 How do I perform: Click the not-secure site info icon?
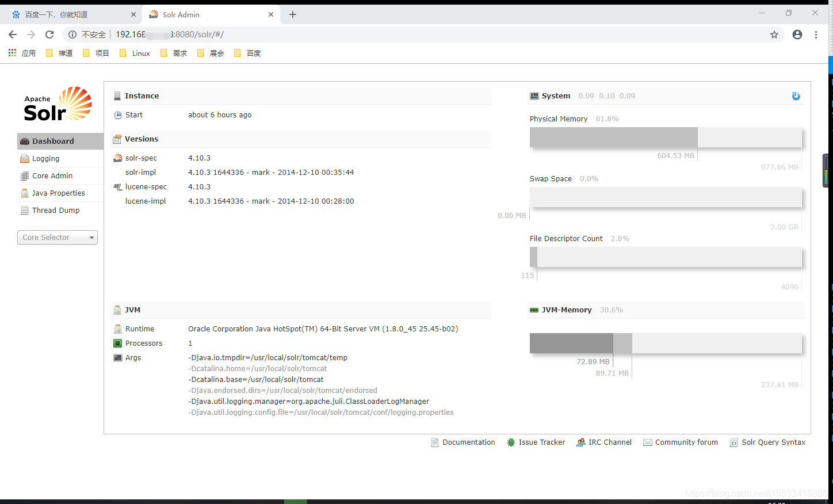point(72,35)
